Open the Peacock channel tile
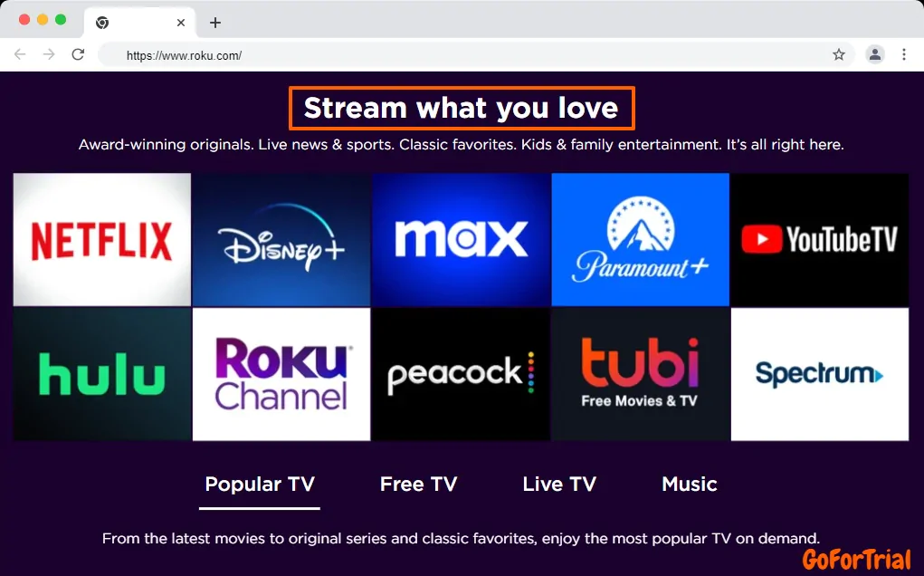The width and height of the screenshot is (924, 576). click(461, 374)
